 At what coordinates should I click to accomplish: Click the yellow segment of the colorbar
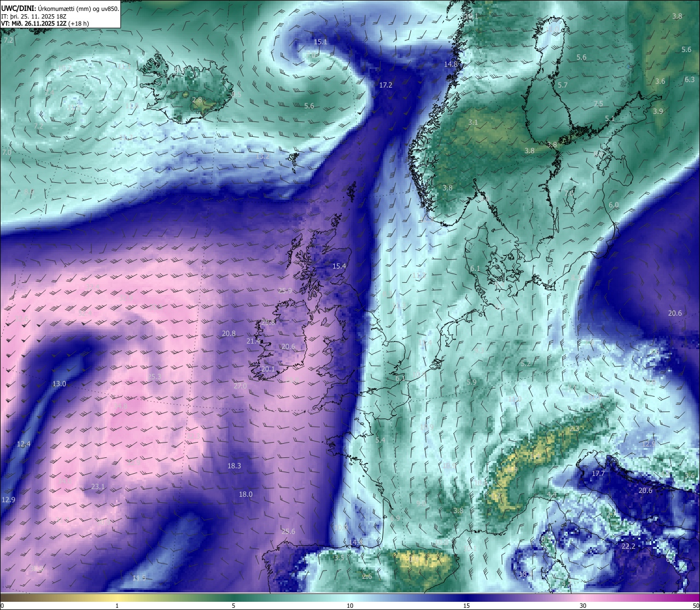click(118, 597)
